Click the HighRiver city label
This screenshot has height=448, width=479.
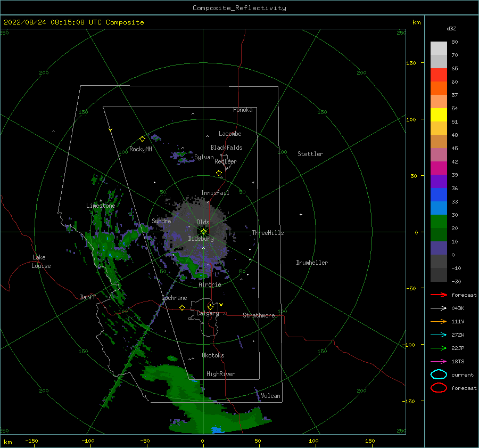221,374
